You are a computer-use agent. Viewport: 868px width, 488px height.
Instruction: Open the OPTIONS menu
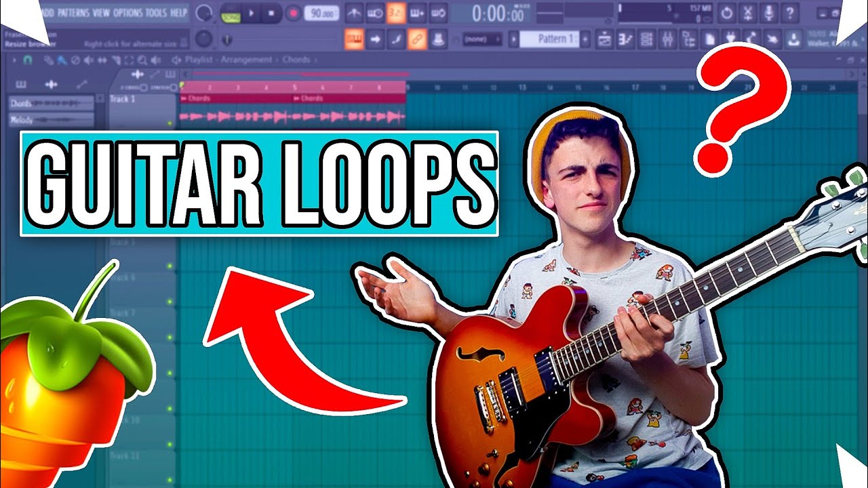click(x=127, y=12)
